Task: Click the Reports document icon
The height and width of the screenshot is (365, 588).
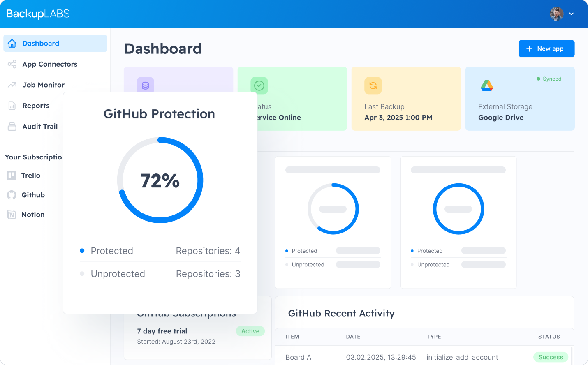Action: click(12, 106)
